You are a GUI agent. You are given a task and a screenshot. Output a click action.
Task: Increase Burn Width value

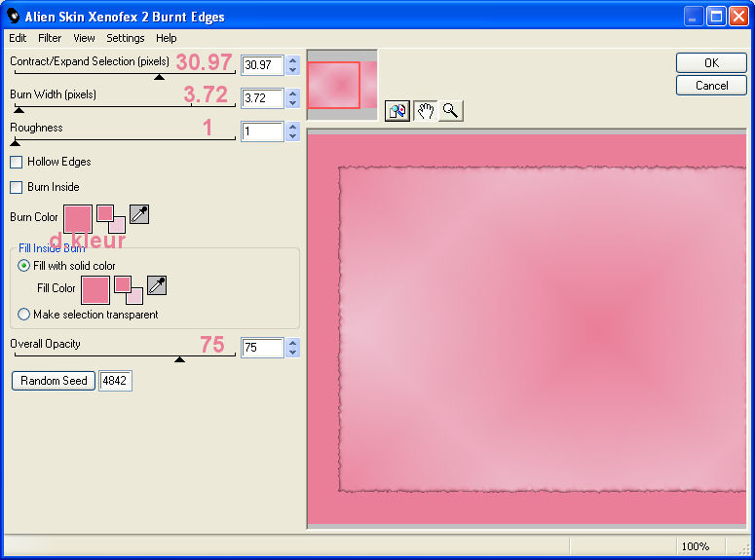click(x=293, y=93)
